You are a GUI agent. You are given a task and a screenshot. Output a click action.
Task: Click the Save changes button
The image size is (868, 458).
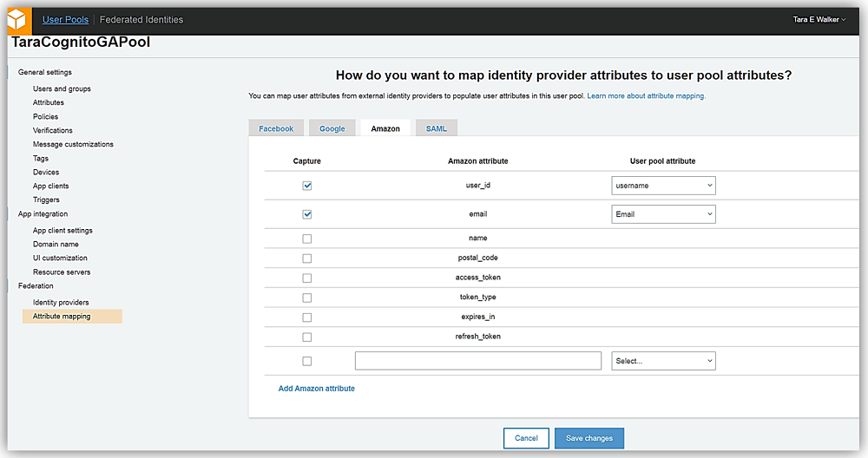(589, 438)
